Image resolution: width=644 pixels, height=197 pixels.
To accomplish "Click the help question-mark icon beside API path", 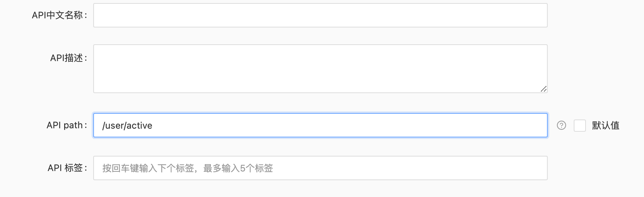I will (x=561, y=125).
